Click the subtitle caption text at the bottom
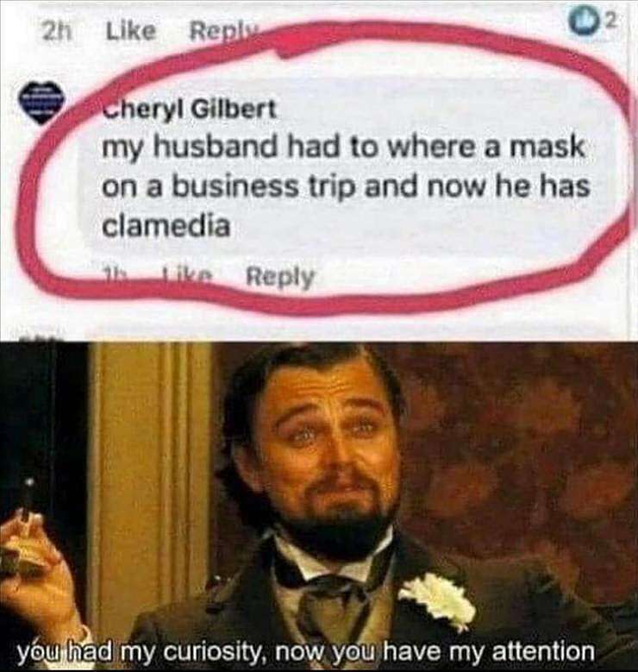The image size is (638, 672). click(305, 651)
